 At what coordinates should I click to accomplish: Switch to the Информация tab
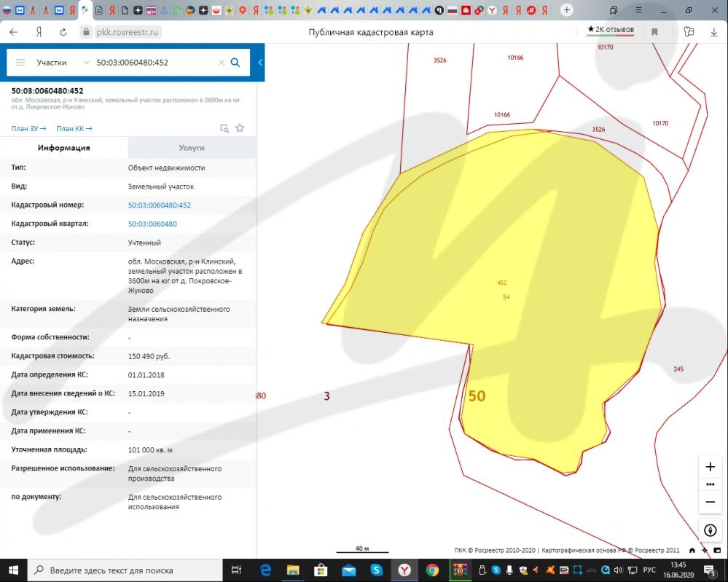coord(64,148)
